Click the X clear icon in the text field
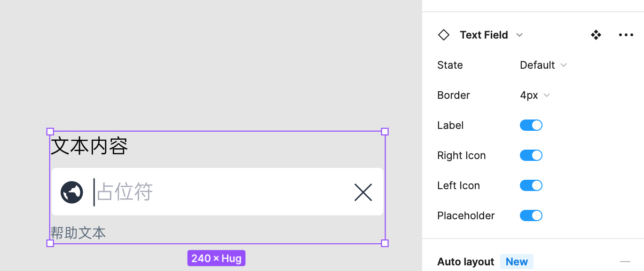The width and height of the screenshot is (644, 271). click(x=363, y=192)
